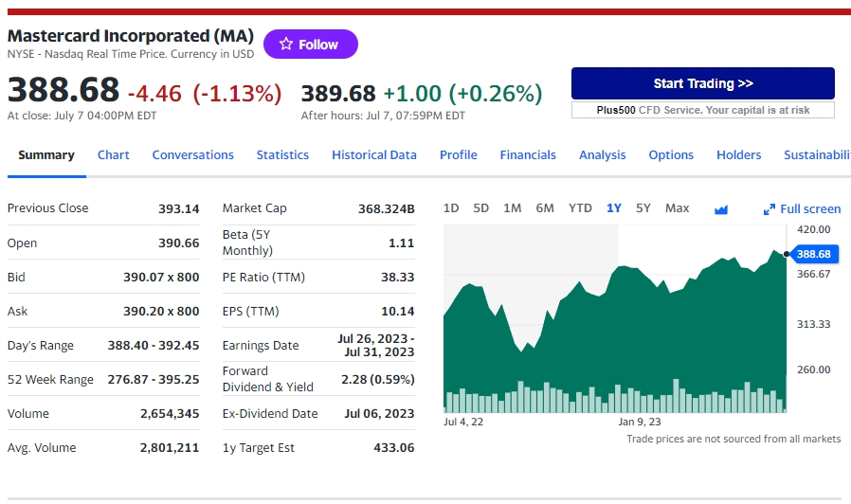The image size is (851, 504).
Task: Set chart range to 1M
Action: [513, 208]
